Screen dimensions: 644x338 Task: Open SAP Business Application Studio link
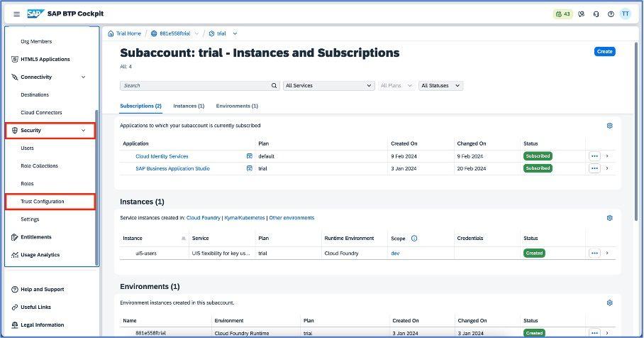pyautogui.click(x=172, y=168)
